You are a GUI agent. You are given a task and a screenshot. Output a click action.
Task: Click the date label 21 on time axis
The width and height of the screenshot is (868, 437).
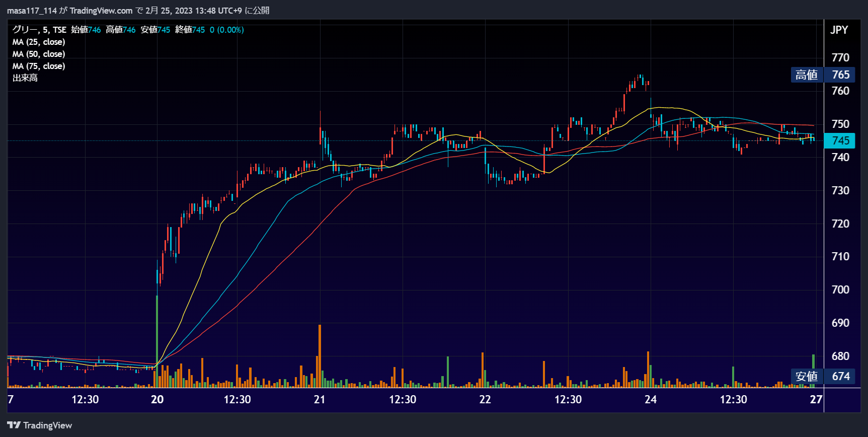coord(319,399)
